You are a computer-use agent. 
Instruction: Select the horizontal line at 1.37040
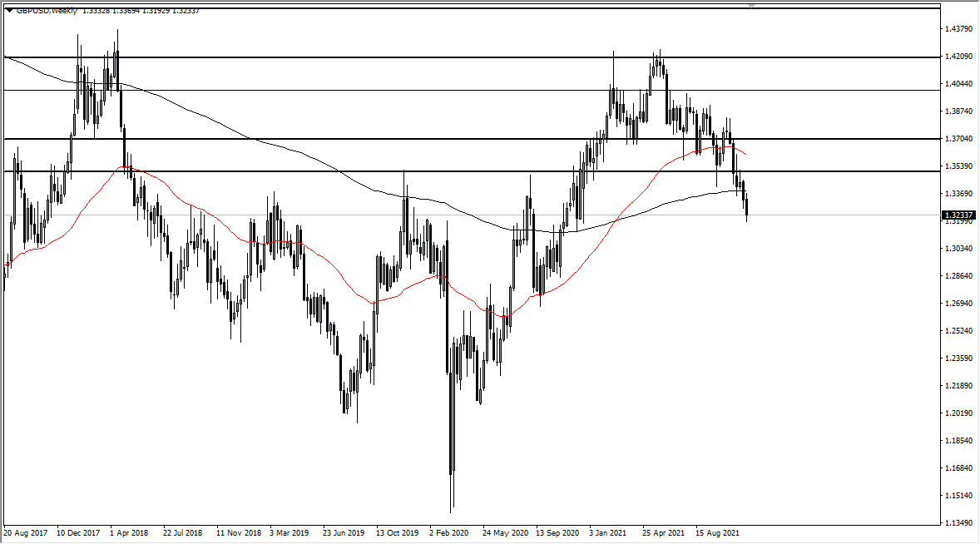point(416,139)
